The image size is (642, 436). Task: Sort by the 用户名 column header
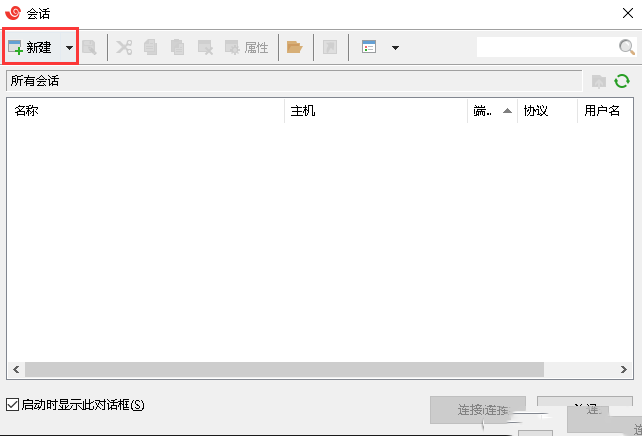point(605,111)
